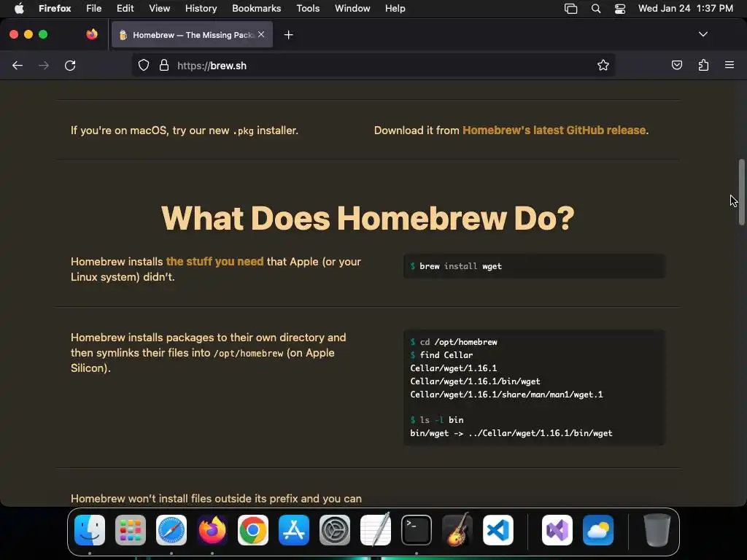Open the Trash from the Dock

pos(657,530)
